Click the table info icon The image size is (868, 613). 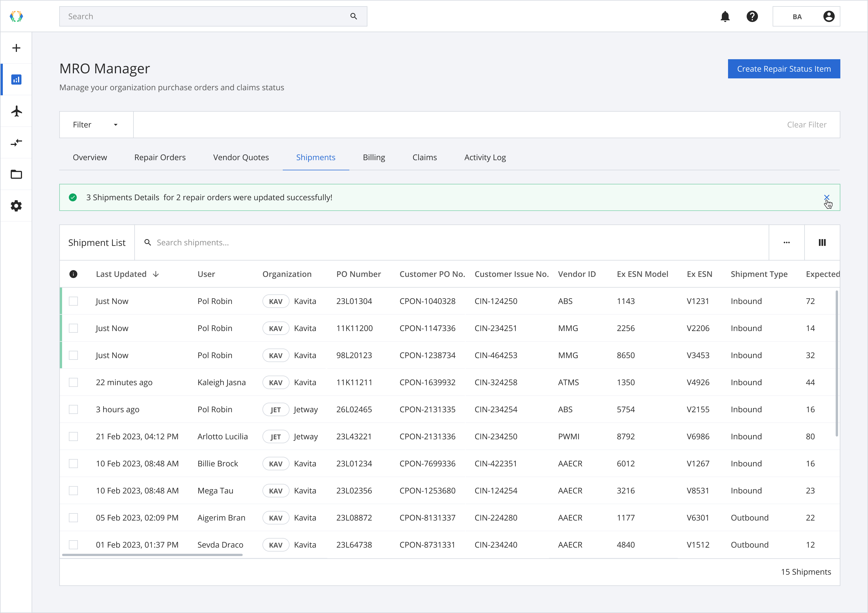pyautogui.click(x=73, y=274)
